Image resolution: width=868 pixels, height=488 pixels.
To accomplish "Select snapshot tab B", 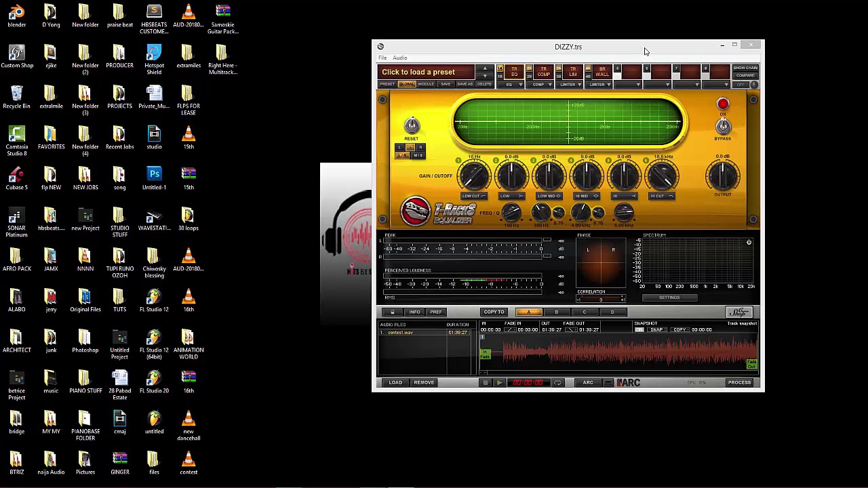I will [x=557, y=312].
